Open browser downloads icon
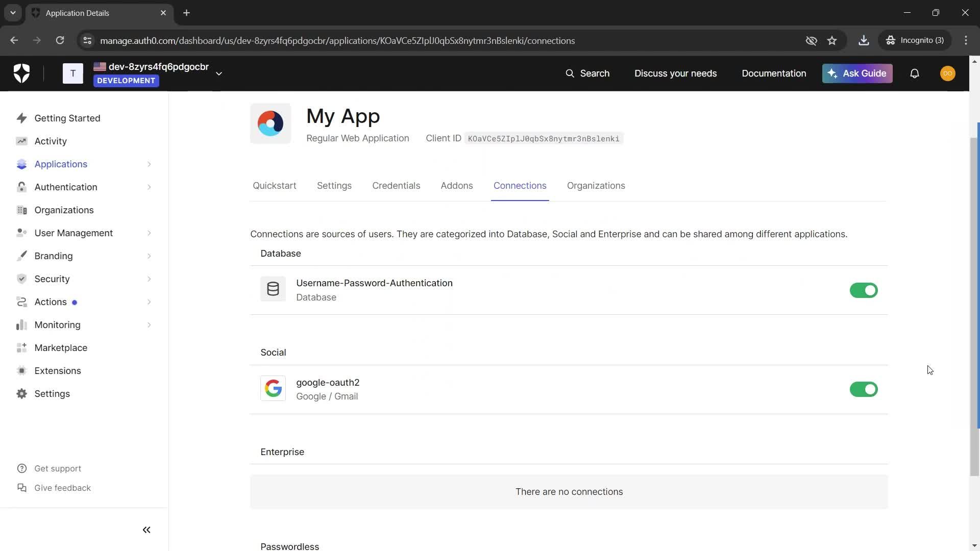 tap(864, 41)
